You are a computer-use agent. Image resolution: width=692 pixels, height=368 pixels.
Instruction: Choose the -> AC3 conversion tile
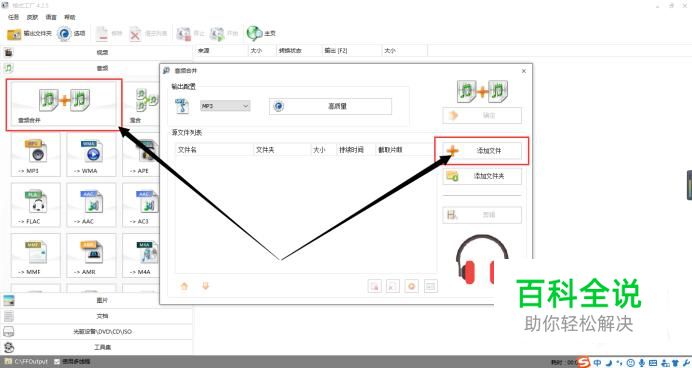(x=141, y=205)
